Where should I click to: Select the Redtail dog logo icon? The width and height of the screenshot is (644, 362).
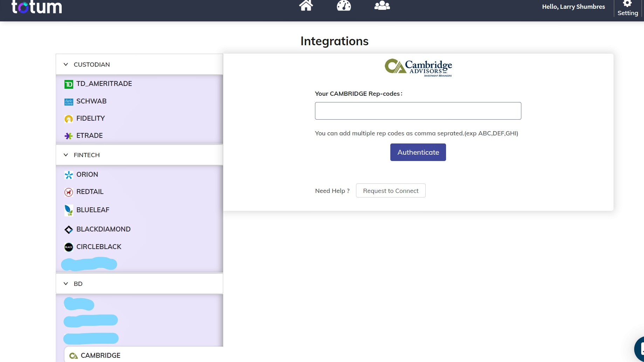69,192
